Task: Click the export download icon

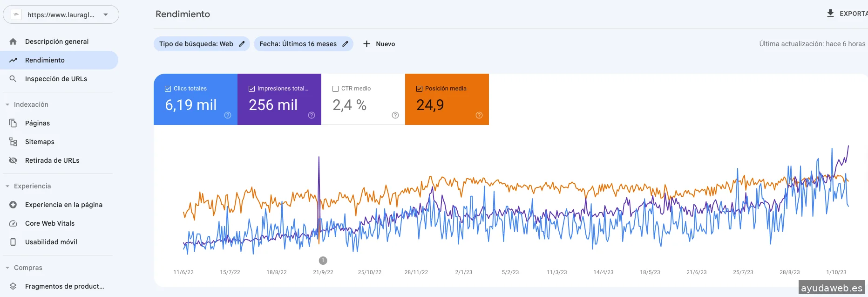Action: [830, 14]
